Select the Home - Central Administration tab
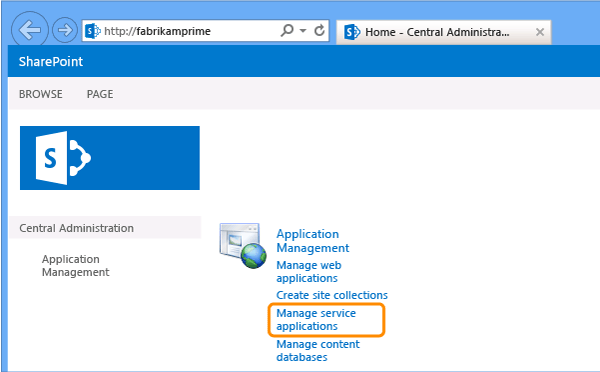600x372 pixels. tap(443, 32)
